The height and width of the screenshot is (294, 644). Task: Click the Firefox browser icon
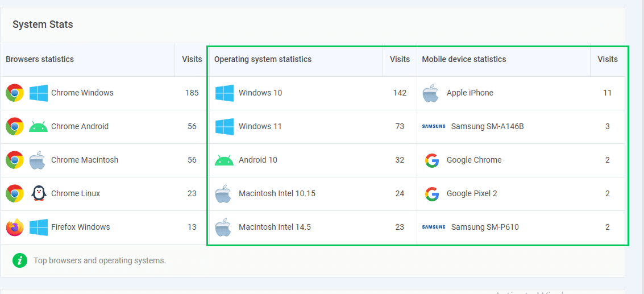point(15,227)
